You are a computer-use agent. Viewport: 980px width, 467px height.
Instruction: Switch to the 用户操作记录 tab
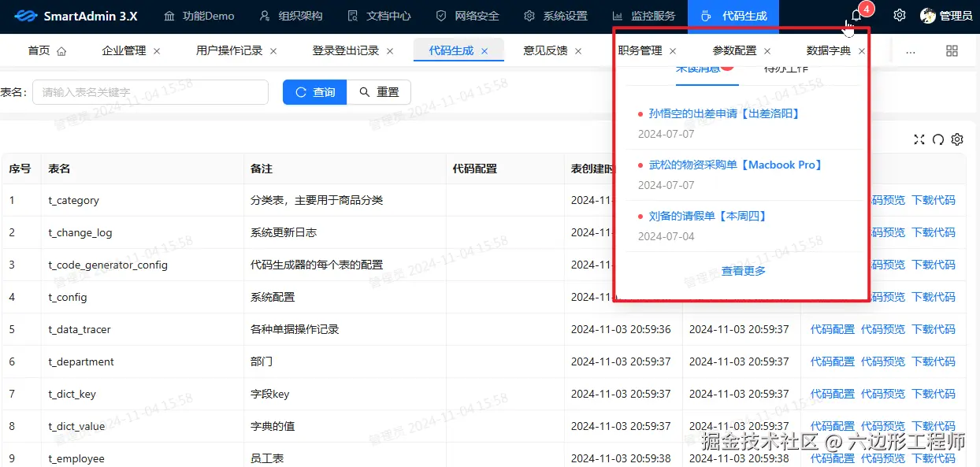[229, 51]
